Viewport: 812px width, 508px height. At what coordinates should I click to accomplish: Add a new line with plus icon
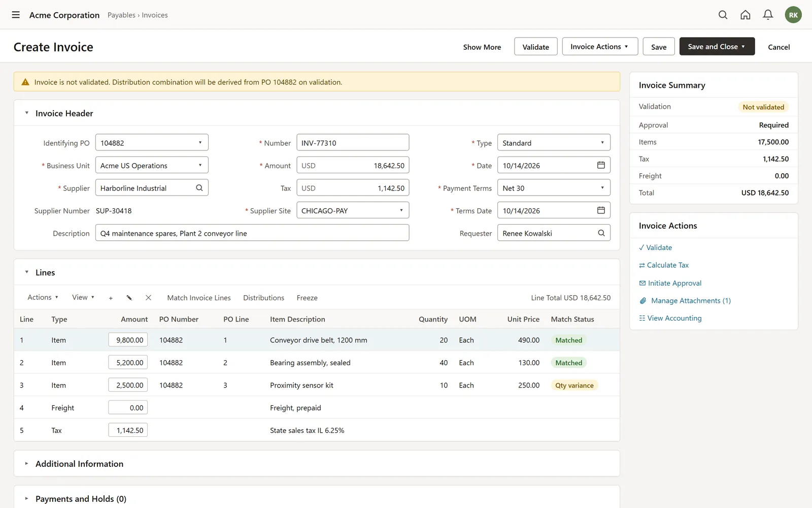111,298
